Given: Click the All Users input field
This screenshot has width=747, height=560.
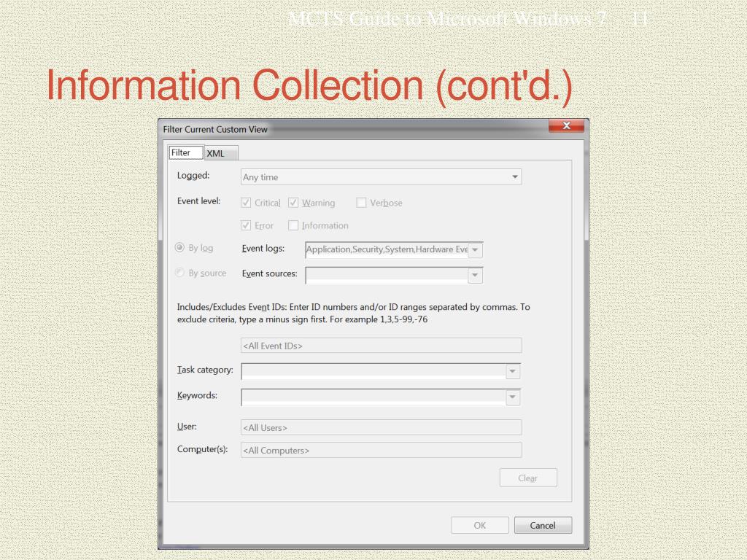Looking at the screenshot, I should point(381,427).
